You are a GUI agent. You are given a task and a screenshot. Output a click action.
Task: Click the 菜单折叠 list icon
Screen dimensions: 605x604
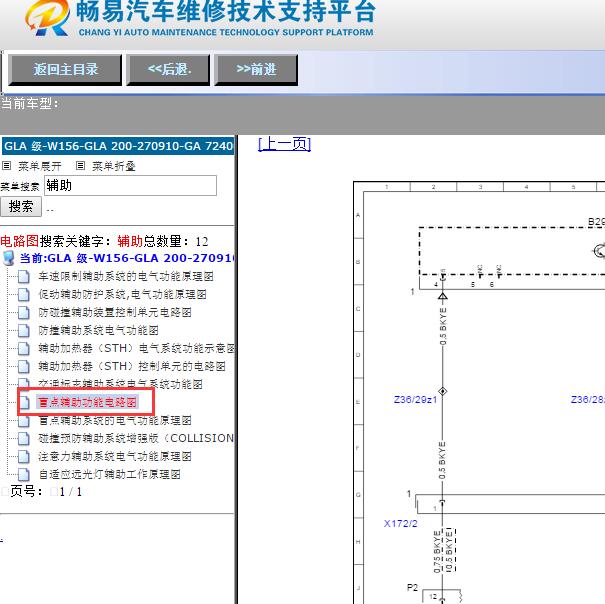(80, 166)
